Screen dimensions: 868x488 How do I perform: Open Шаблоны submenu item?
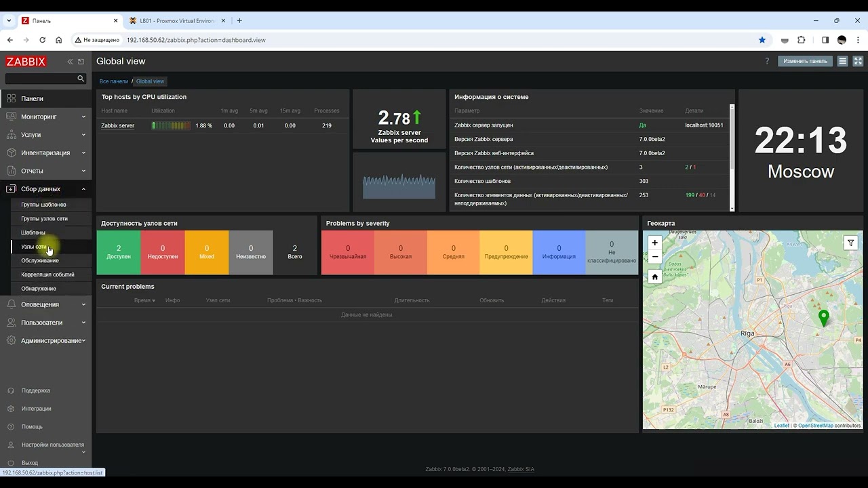[x=33, y=232]
